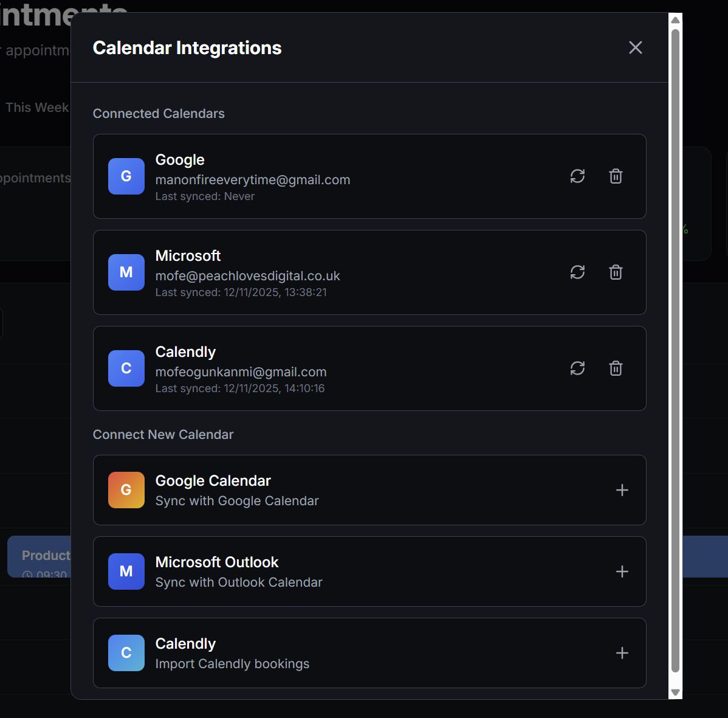
Task: Delete the connected Calendly integration
Action: (x=616, y=368)
